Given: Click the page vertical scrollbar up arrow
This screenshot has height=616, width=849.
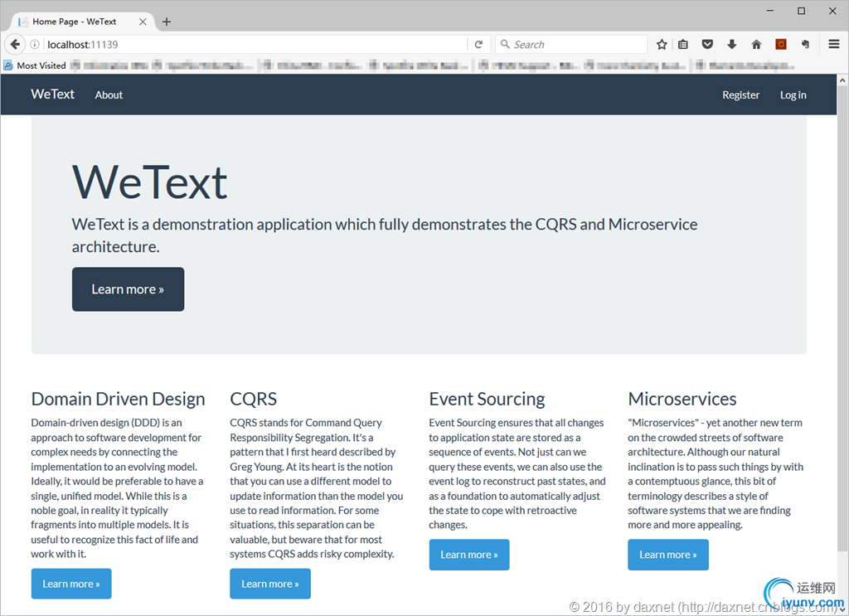Looking at the screenshot, I should click(x=842, y=80).
